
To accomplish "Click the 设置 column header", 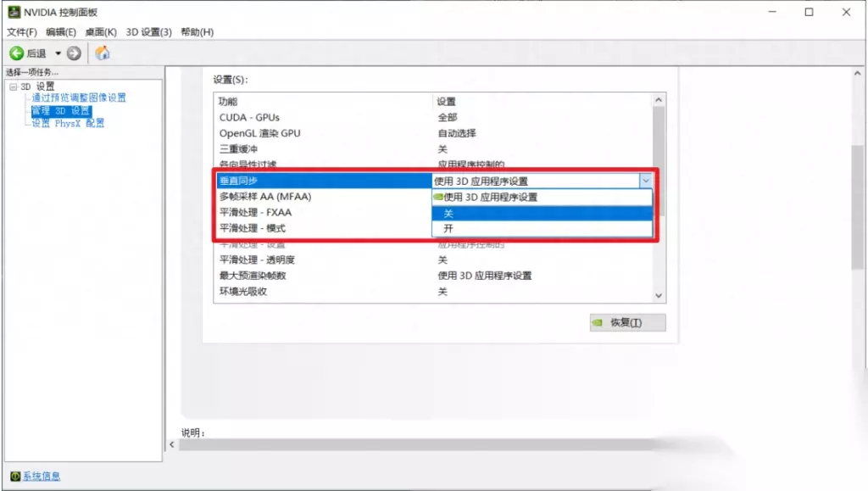I will 446,101.
